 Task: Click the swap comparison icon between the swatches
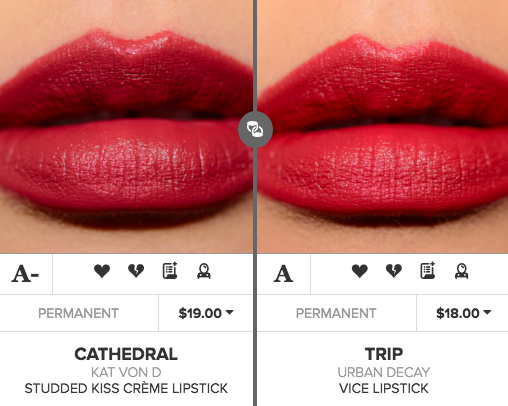pos(255,129)
